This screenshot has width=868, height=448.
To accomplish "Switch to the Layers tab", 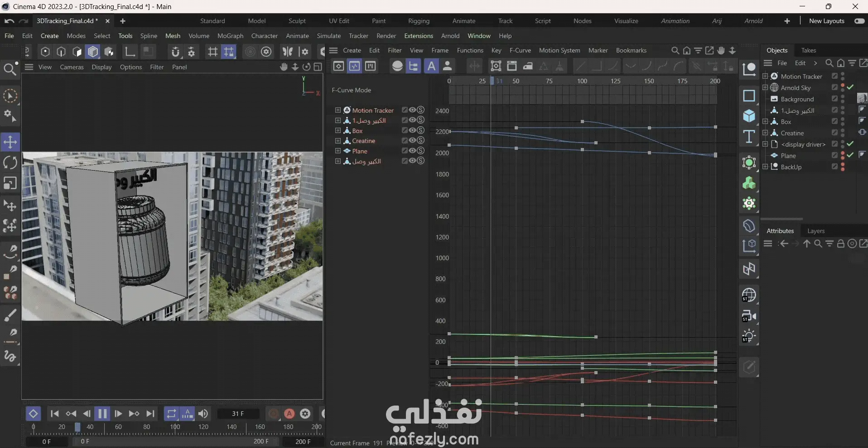I will (816, 231).
